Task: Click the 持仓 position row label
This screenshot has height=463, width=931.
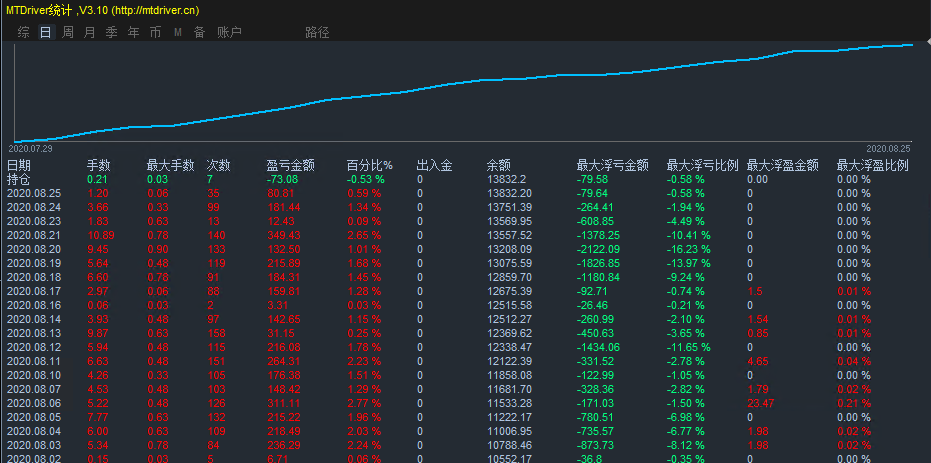Action: [19, 179]
